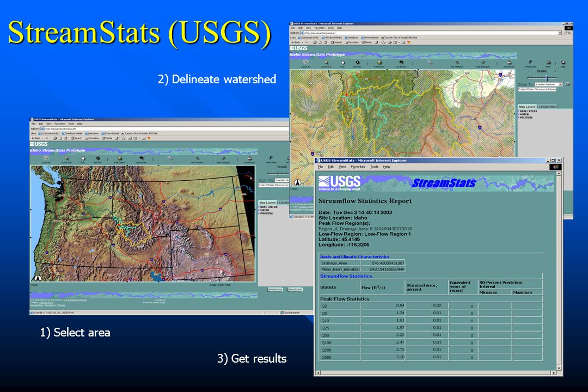
Task: Click Last Extent icon in delineate-watershed window
Action: pos(401,63)
